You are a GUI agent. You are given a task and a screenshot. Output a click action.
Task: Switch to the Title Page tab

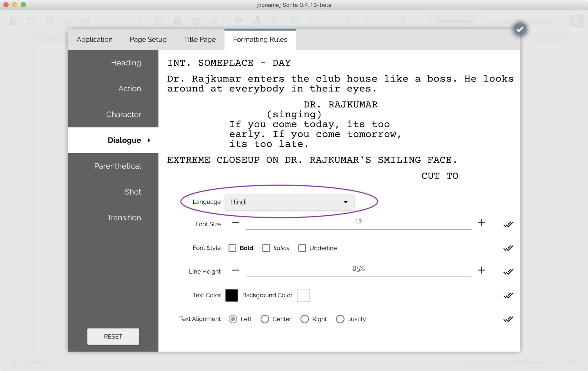(200, 39)
